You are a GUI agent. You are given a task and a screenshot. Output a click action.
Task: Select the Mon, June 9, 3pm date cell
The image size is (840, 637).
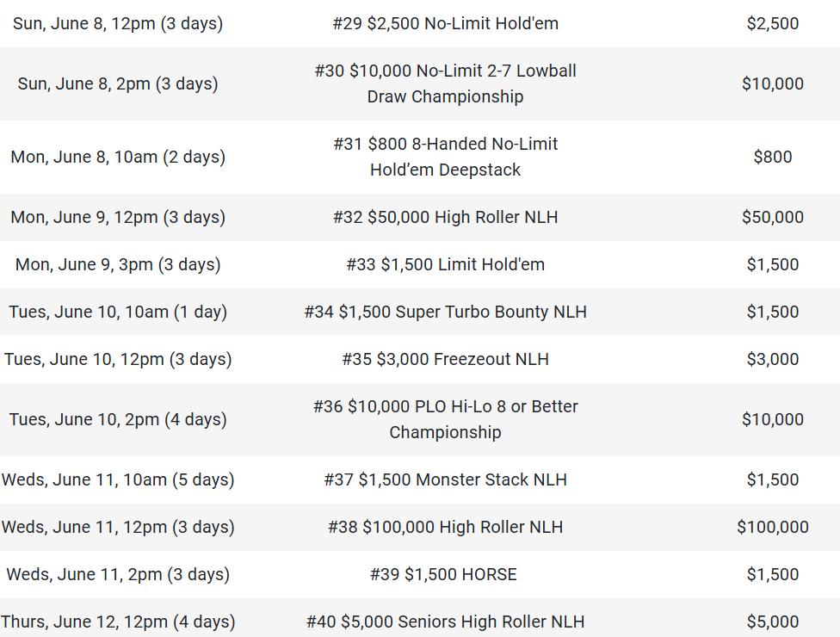pos(118,264)
